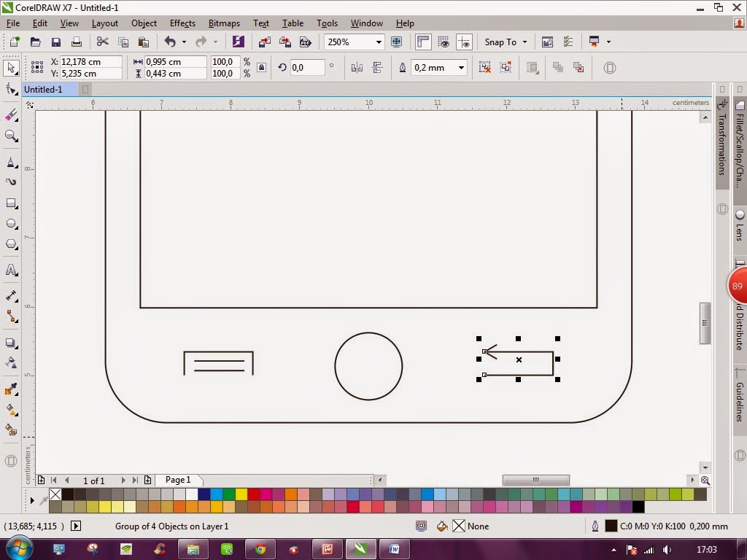747x560 pixels.
Task: Select the Drop Shadow tool
Action: [x=11, y=343]
